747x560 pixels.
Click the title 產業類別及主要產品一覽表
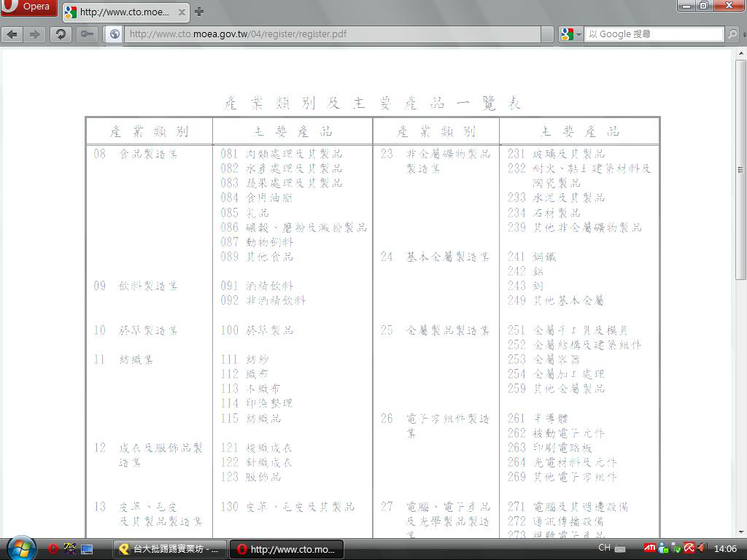(x=372, y=103)
